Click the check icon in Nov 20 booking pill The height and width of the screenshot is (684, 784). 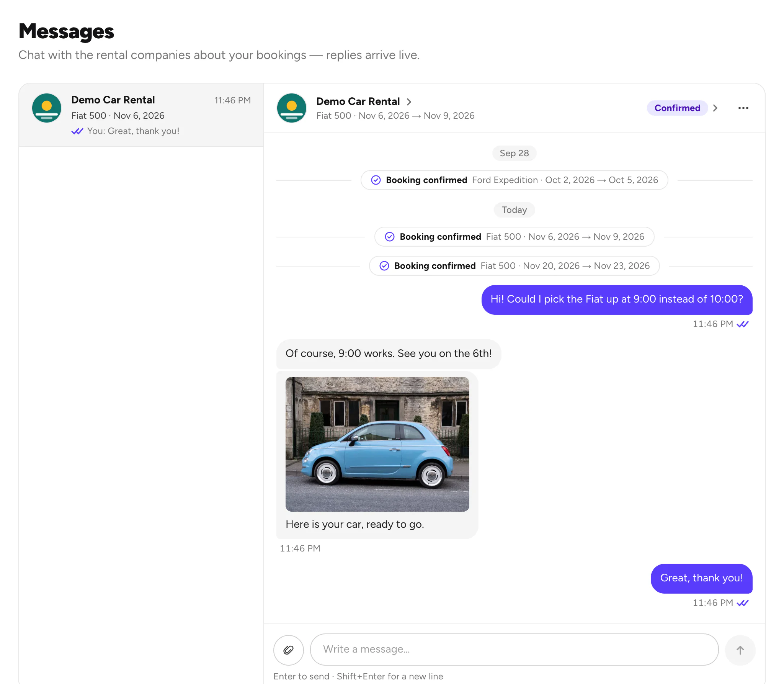pyautogui.click(x=384, y=266)
